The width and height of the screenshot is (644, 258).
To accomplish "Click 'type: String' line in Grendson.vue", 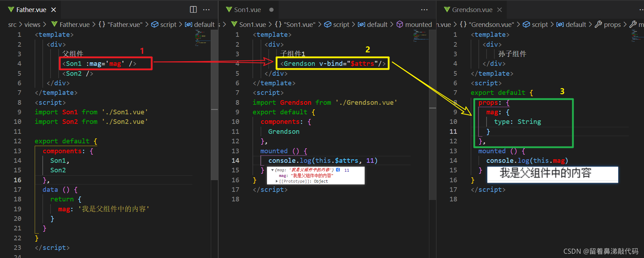I will 517,121.
